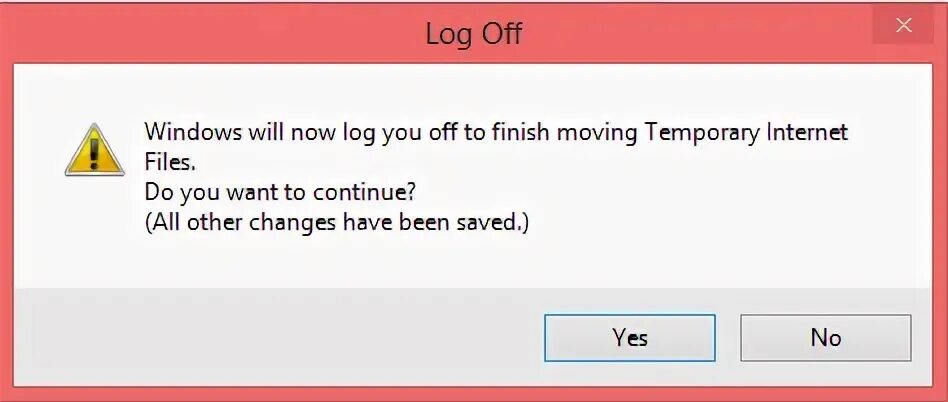Screen dimensions: 948x402
Task: Decline the log off prompt using No
Action: (825, 337)
